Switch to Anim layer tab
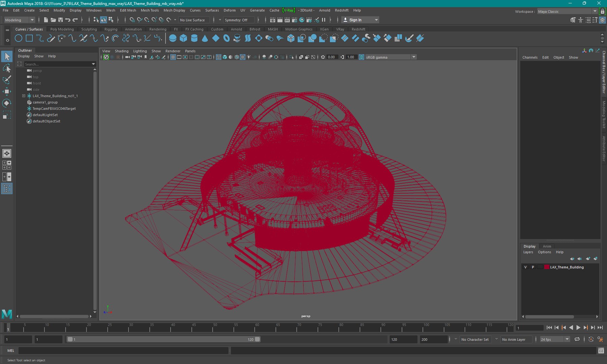This screenshot has width=607, height=364. (547, 246)
